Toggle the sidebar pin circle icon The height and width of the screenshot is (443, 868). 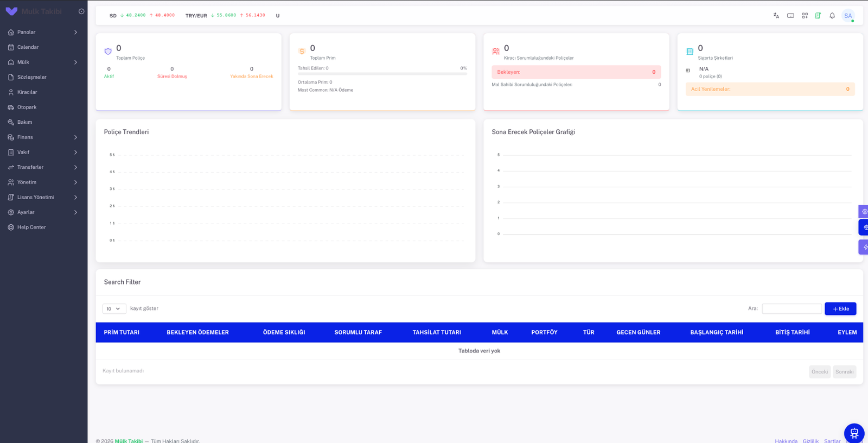(x=81, y=11)
